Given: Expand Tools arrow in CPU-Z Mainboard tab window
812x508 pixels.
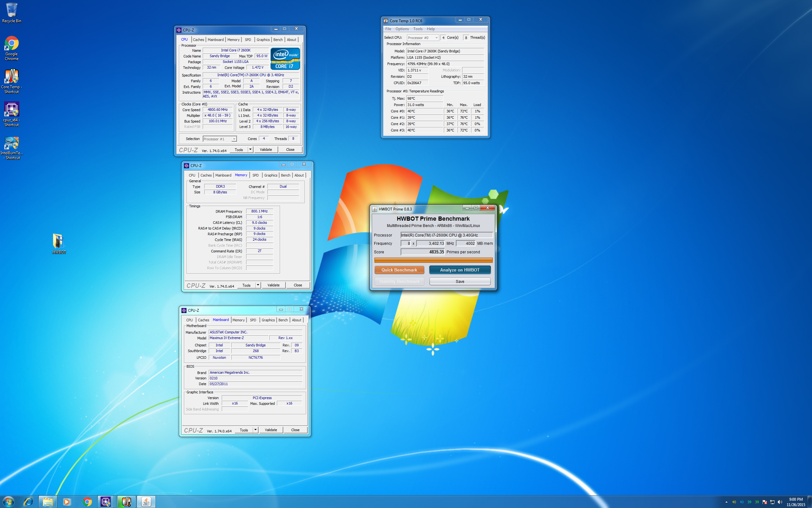Looking at the screenshot, I should [x=255, y=430].
